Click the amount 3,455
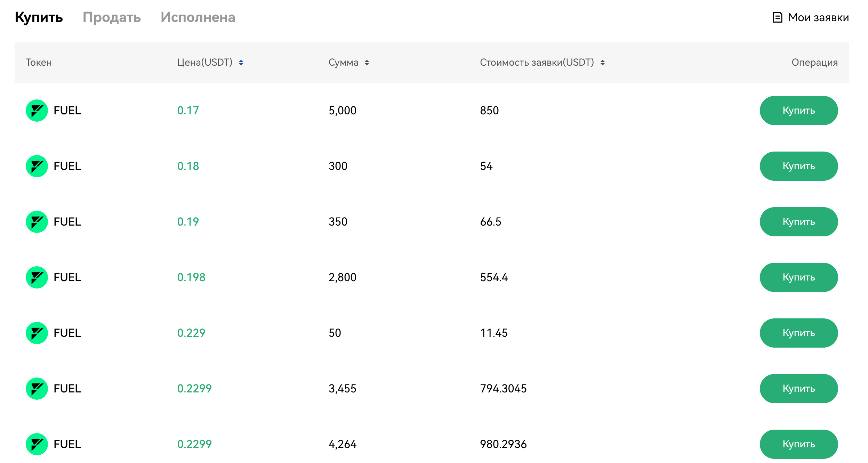The image size is (868, 463). tap(343, 389)
